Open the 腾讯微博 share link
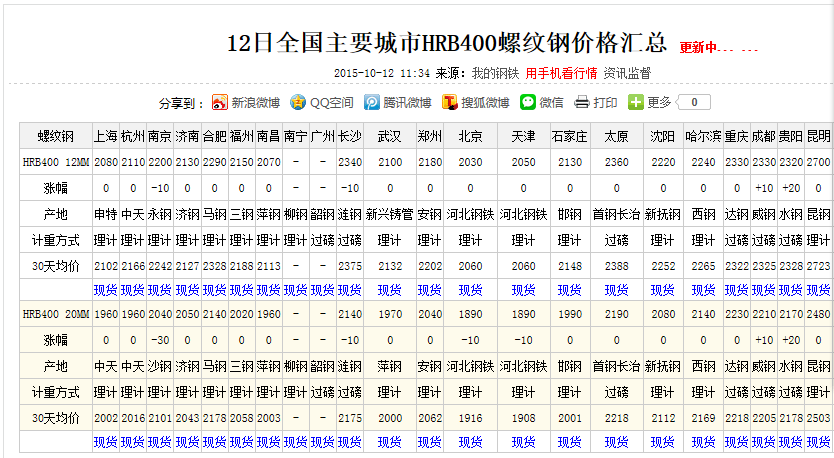Viewport: 834px width, 458px height. coord(407,103)
